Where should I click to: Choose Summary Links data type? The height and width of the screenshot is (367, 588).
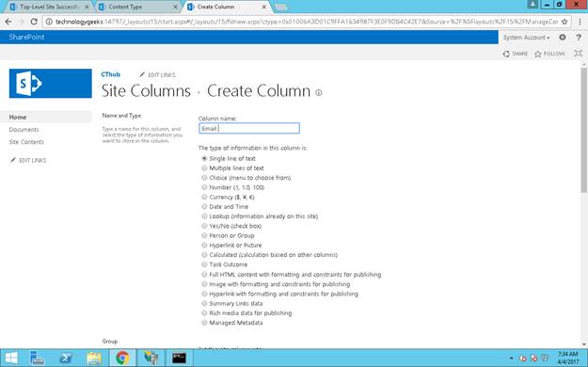(204, 303)
